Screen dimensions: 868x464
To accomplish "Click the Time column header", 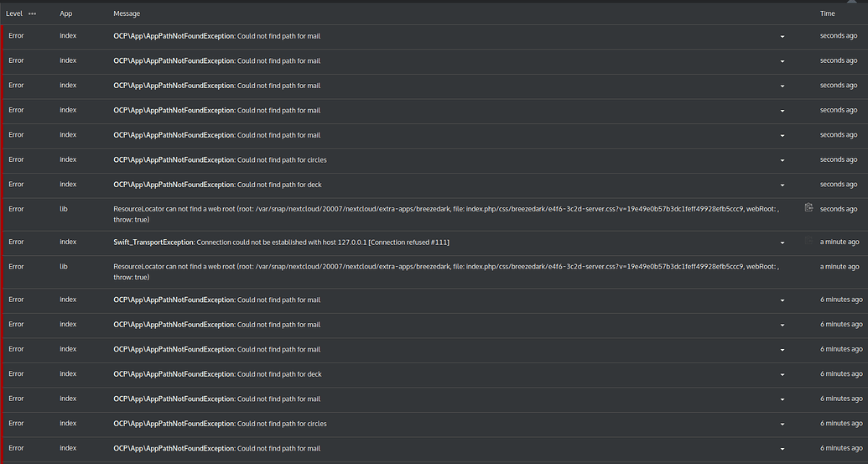I will [827, 14].
